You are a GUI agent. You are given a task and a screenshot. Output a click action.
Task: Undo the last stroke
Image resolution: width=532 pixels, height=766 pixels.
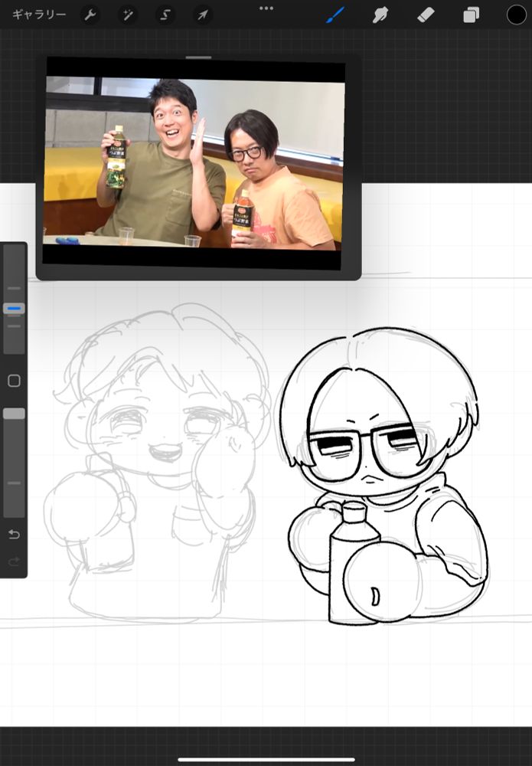[14, 535]
